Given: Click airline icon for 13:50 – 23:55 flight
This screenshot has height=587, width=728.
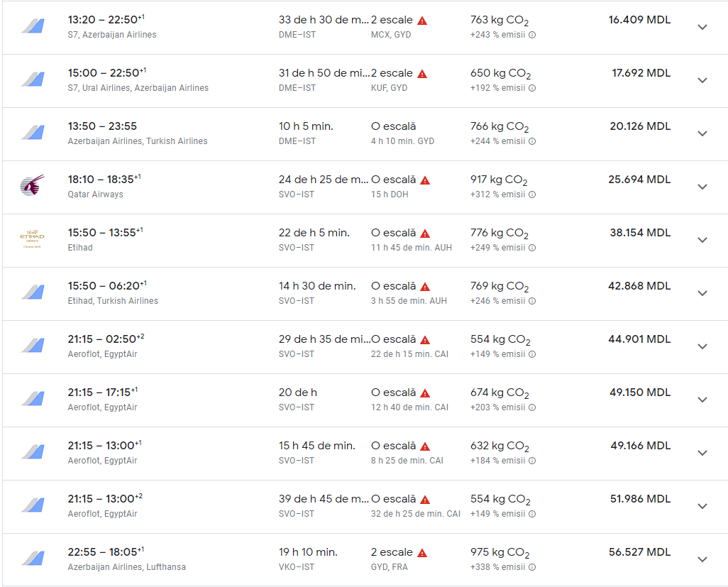Looking at the screenshot, I should pos(32,133).
